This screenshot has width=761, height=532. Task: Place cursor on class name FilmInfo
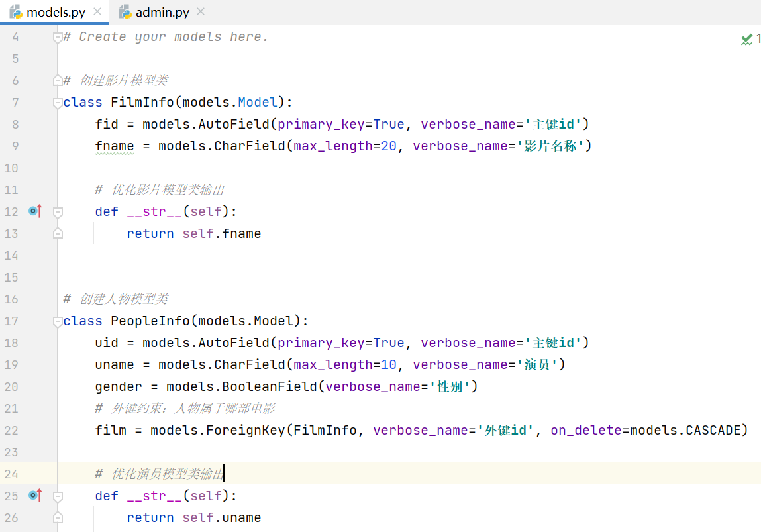coord(142,103)
